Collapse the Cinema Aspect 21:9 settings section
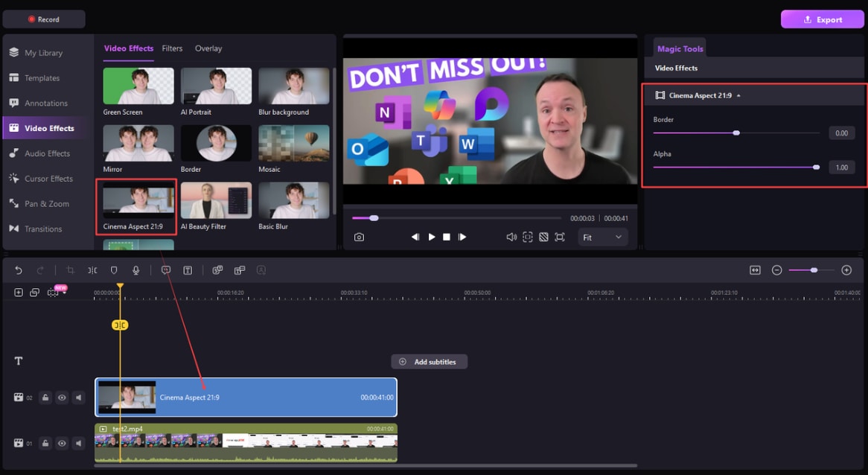The image size is (868, 475). click(738, 96)
